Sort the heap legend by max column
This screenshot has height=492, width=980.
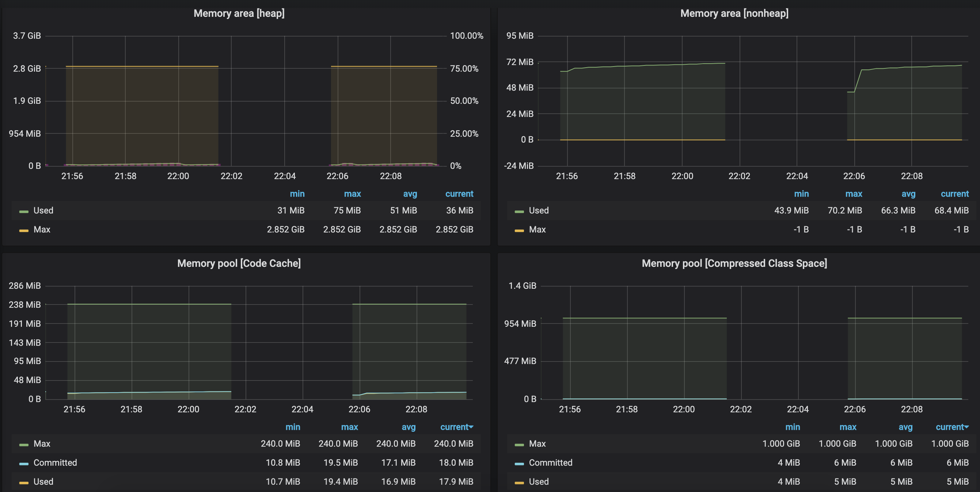(352, 194)
